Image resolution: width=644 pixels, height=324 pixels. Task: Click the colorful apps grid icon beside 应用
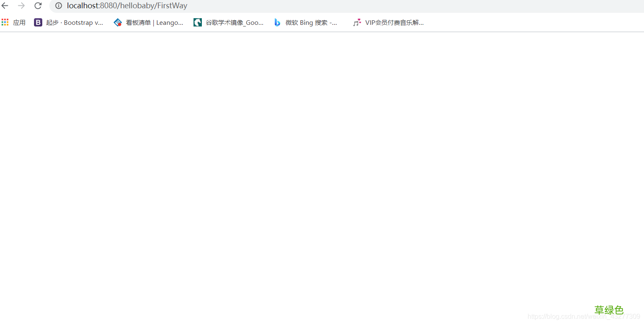point(5,22)
